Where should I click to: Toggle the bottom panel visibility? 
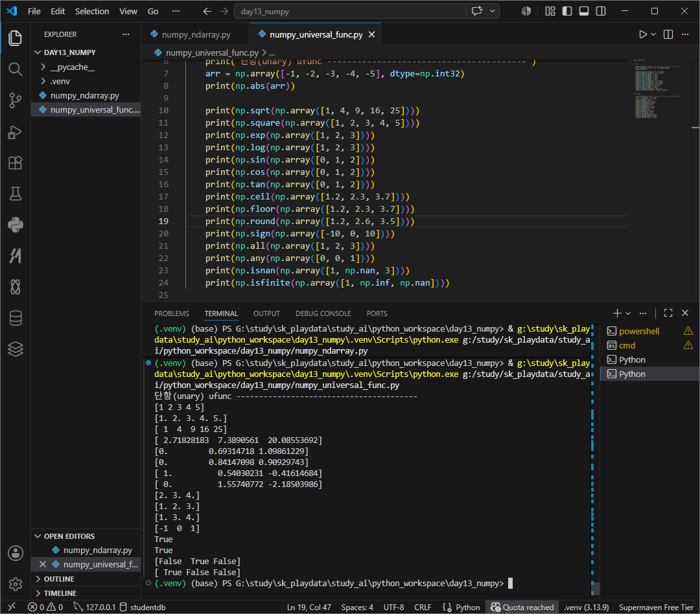click(x=584, y=11)
